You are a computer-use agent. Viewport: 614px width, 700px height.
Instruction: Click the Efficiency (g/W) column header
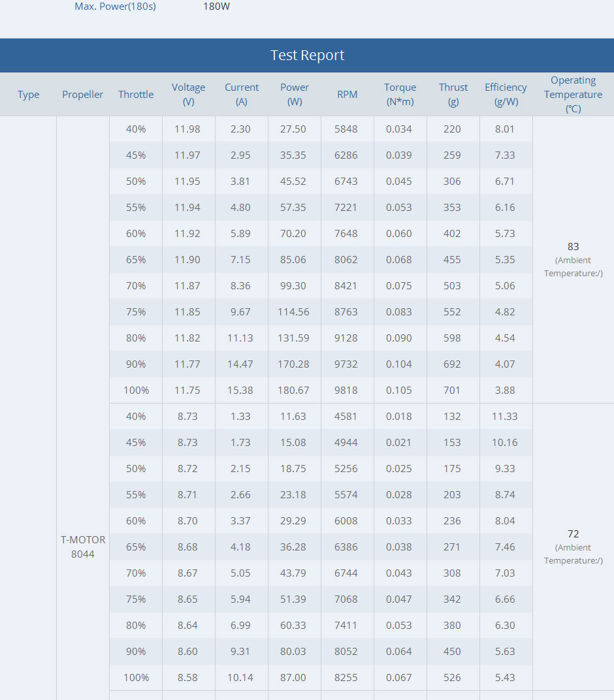pos(506,95)
